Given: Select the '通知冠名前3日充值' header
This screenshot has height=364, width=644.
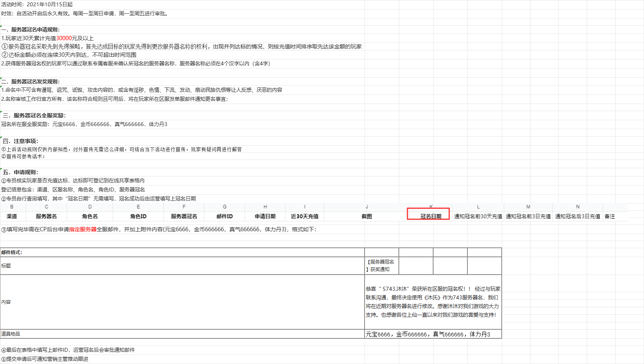Looking at the screenshot, I should [x=528, y=216].
